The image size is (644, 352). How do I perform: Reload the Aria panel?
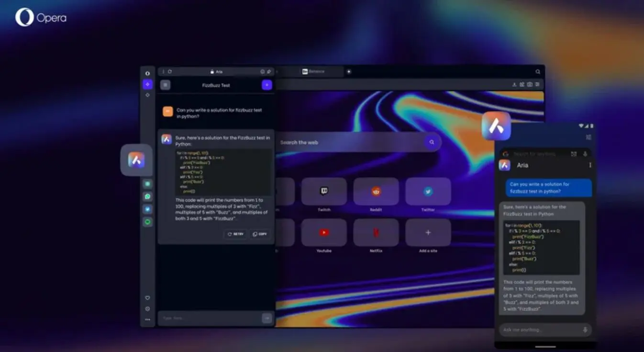(x=170, y=71)
